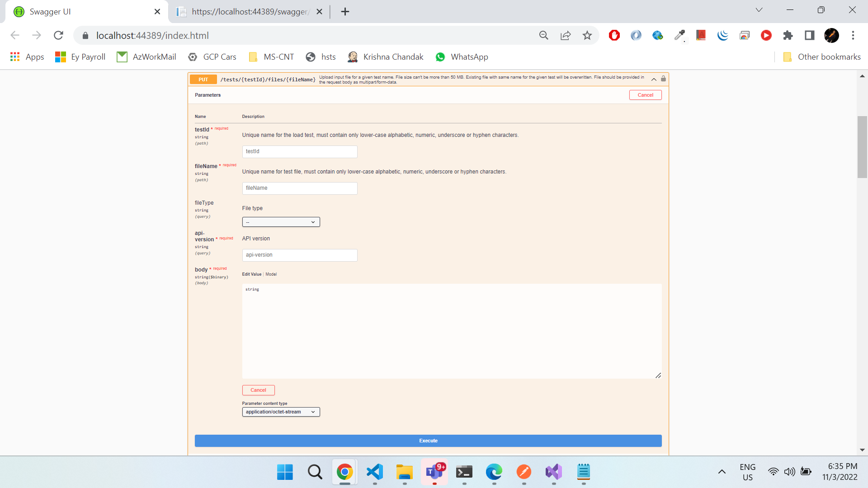The width and height of the screenshot is (868, 488).
Task: Click Cancel in the Parameters header
Action: tap(645, 95)
